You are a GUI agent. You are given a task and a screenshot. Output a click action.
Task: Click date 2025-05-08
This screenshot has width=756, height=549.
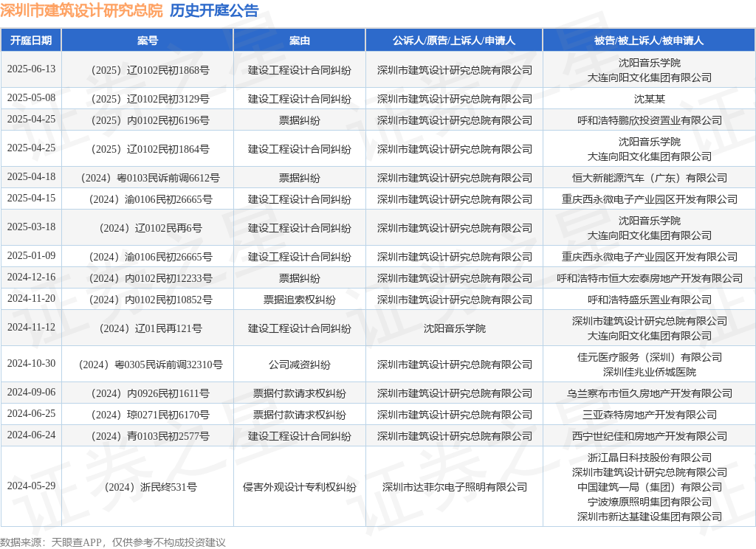point(31,98)
